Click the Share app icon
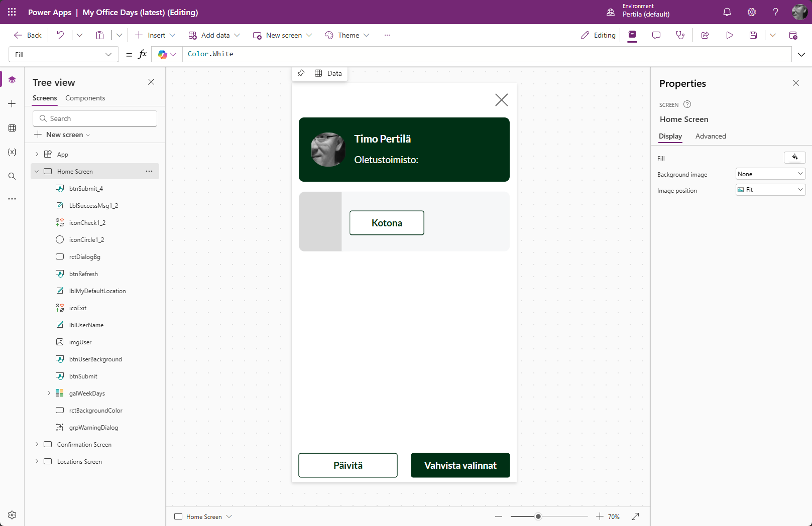This screenshot has height=526, width=812. [705, 35]
